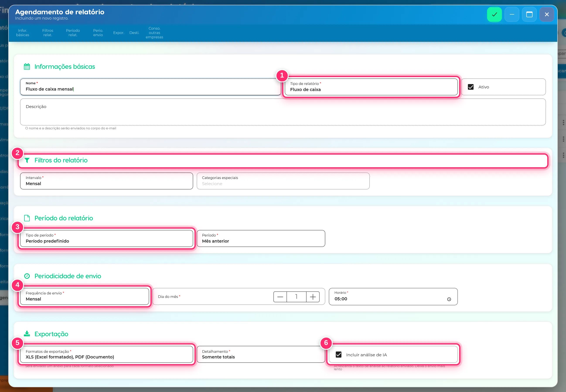Viewport: 566px width, 392px height.
Task: Go to the Conso. outras empresas tab
Action: (154, 33)
